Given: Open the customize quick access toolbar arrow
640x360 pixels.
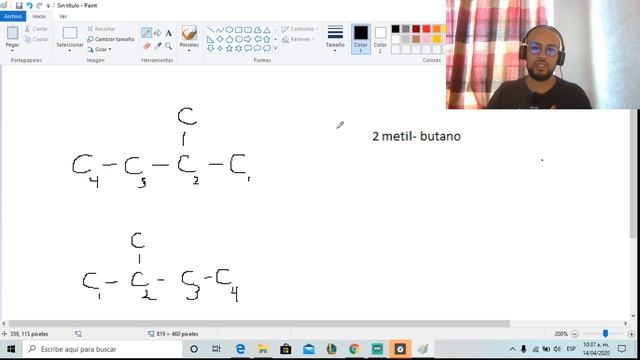Looking at the screenshot, I should click(48, 6).
